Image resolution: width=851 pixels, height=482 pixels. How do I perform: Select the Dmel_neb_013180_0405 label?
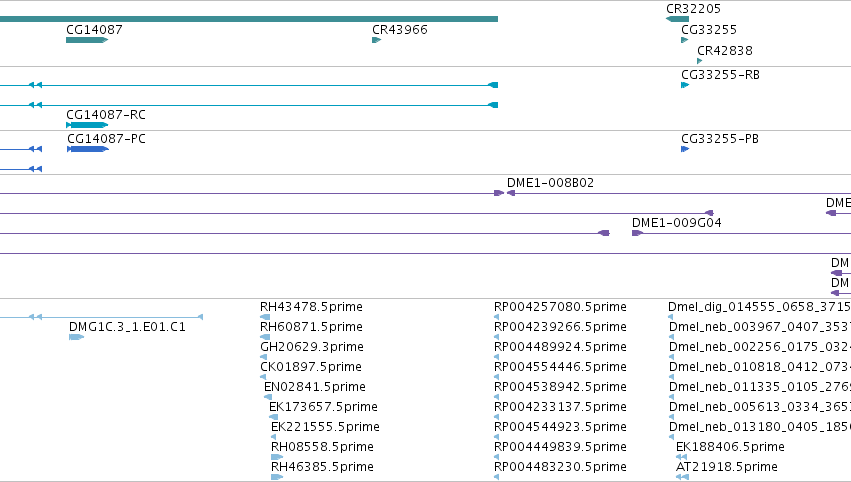click(x=760, y=427)
